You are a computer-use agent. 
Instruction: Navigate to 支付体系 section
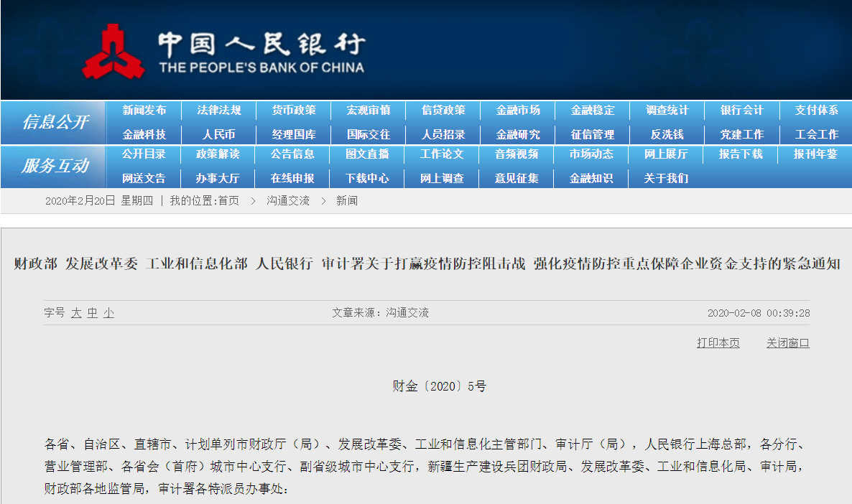click(x=816, y=111)
